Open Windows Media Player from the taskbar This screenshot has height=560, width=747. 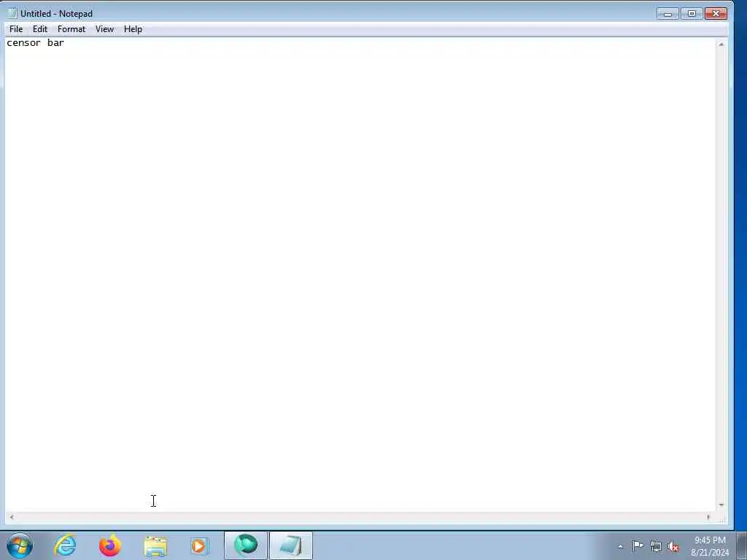199,545
